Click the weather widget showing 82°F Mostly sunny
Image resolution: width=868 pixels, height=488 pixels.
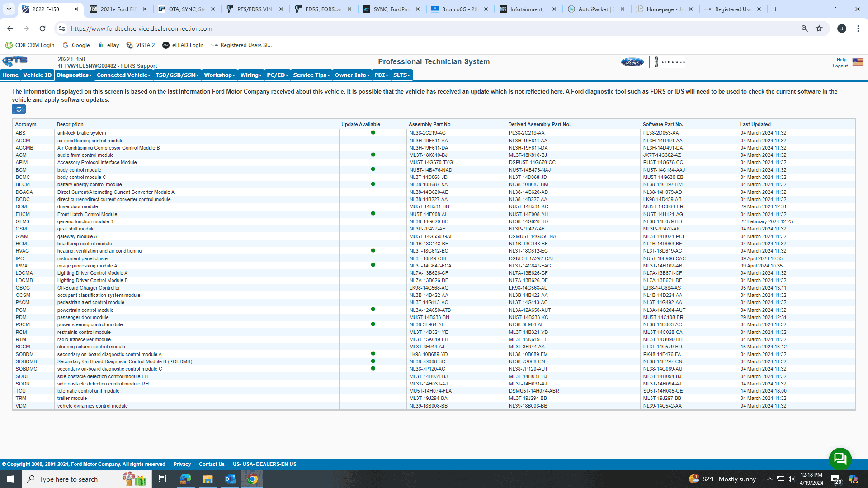tap(722, 479)
